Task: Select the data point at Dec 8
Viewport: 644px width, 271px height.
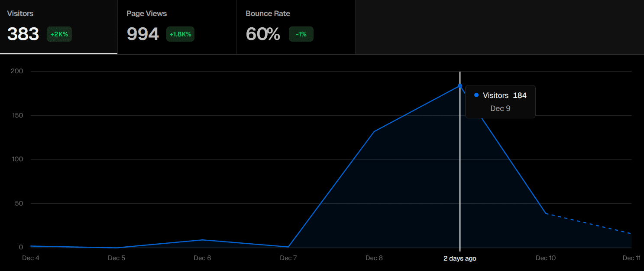Action: point(374,131)
